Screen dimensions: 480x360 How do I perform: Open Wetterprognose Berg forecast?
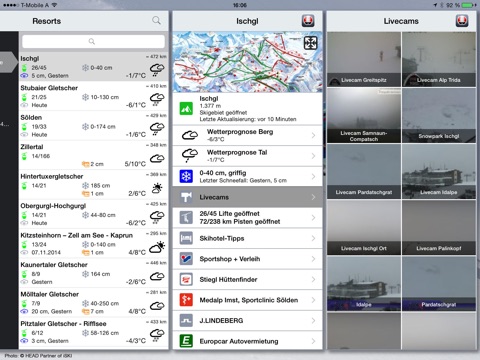247,135
